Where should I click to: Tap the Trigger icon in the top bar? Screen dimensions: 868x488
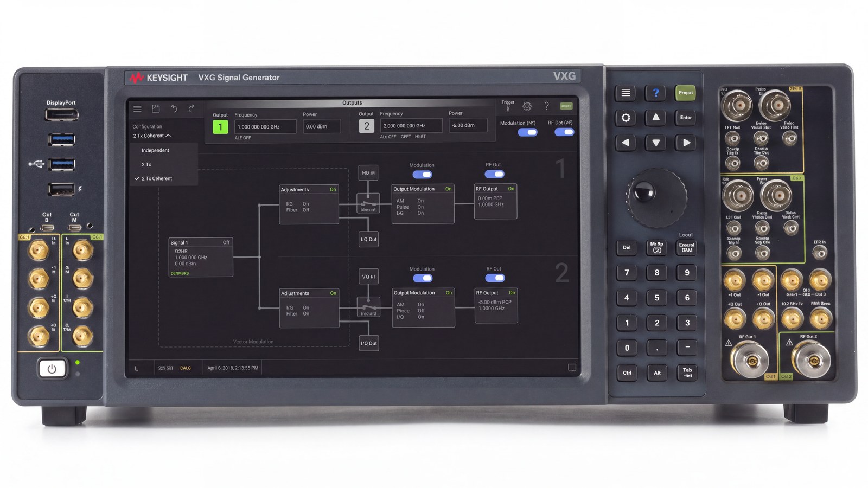pyautogui.click(x=508, y=105)
